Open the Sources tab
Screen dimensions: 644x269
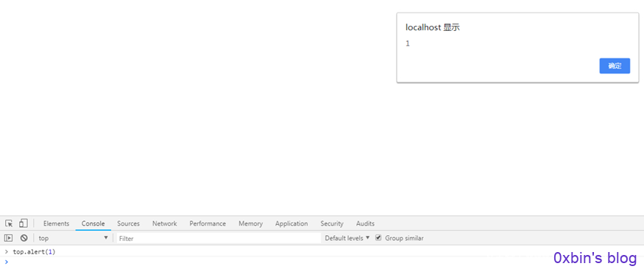point(129,223)
